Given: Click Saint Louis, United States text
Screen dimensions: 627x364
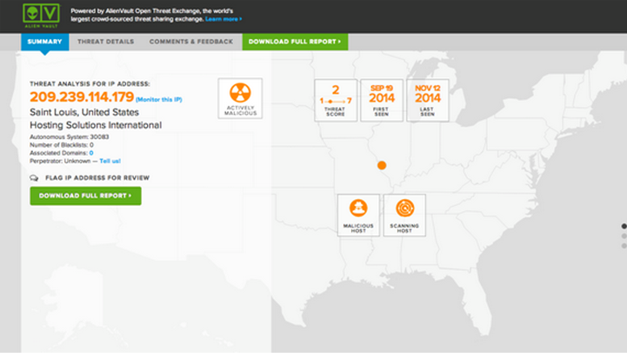Looking at the screenshot, I should point(84,112).
